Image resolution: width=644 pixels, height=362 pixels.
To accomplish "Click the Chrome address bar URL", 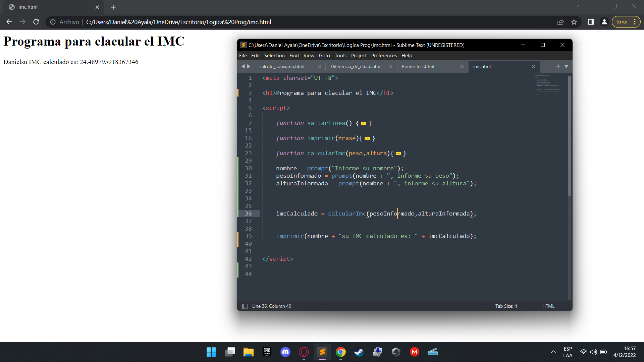I will click(178, 22).
